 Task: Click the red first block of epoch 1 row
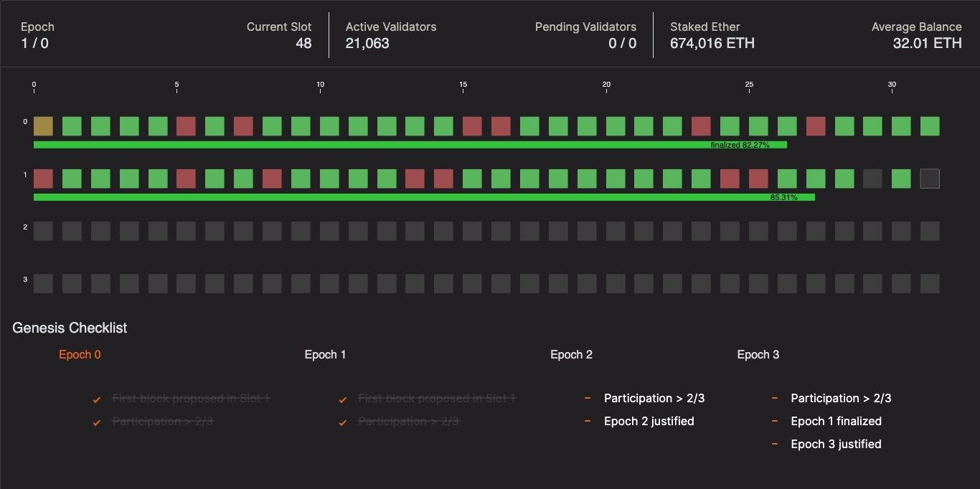point(43,179)
